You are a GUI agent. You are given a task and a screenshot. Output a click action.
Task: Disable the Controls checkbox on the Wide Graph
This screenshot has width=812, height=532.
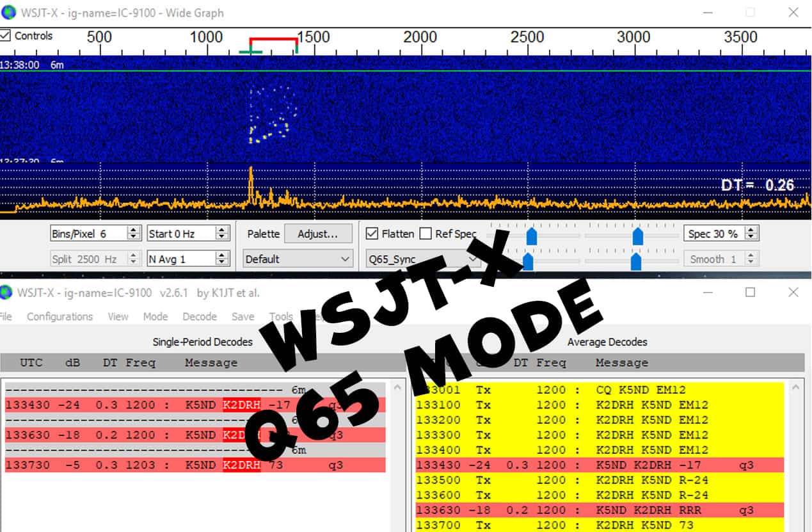tap(8, 35)
